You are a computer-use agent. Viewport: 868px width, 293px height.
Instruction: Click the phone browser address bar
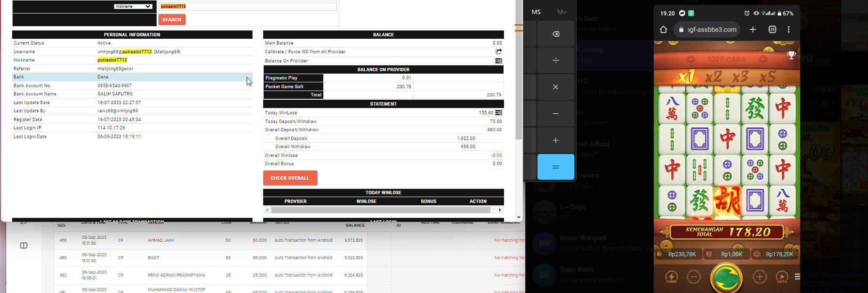point(707,30)
